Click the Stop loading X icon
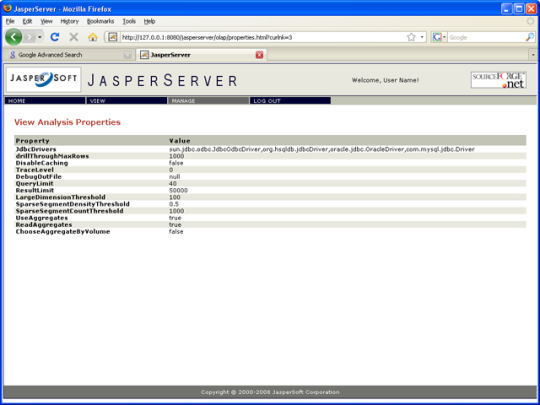The height and width of the screenshot is (405, 540). point(73,37)
